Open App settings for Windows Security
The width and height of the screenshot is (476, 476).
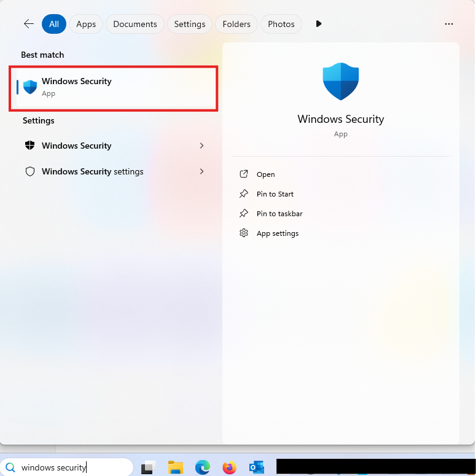(x=277, y=233)
